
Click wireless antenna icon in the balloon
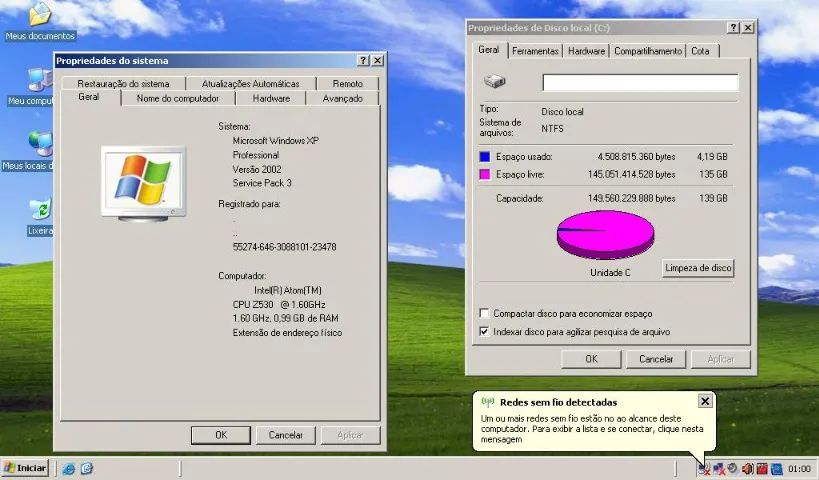(x=487, y=402)
